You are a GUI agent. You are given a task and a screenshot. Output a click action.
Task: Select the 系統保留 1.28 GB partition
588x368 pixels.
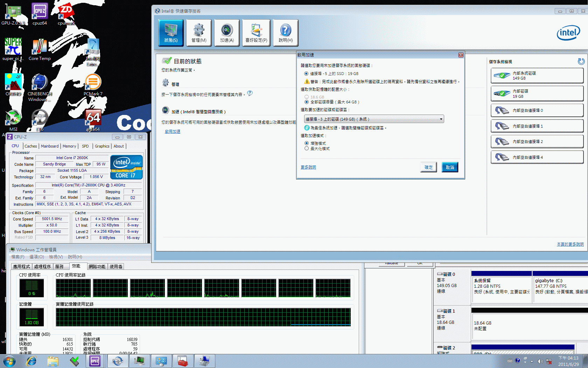click(x=502, y=287)
